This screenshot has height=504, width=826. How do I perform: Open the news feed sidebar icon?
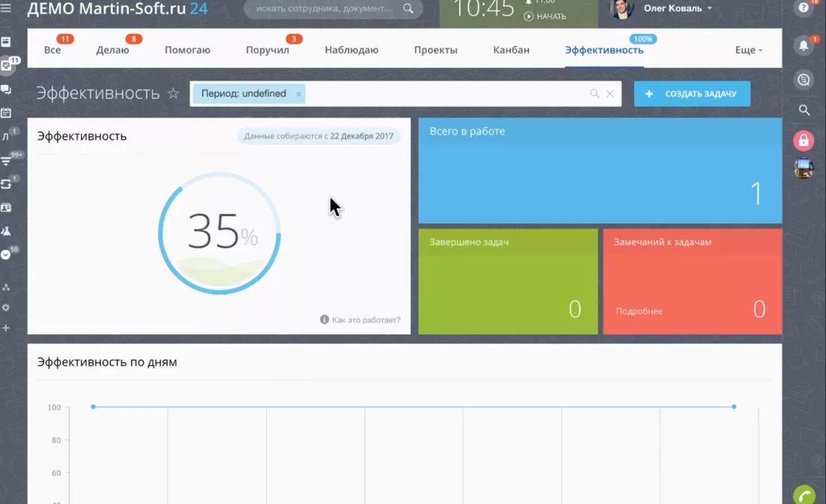click(6, 42)
